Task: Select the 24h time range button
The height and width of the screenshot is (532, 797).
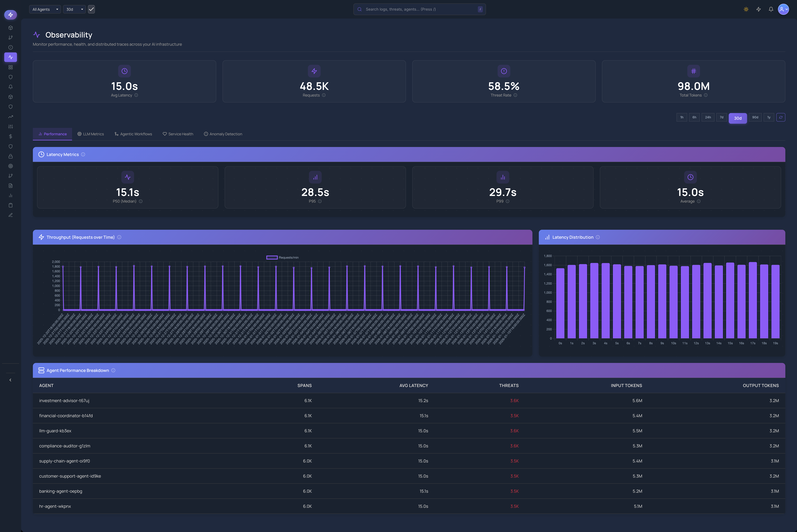Action: pos(708,117)
